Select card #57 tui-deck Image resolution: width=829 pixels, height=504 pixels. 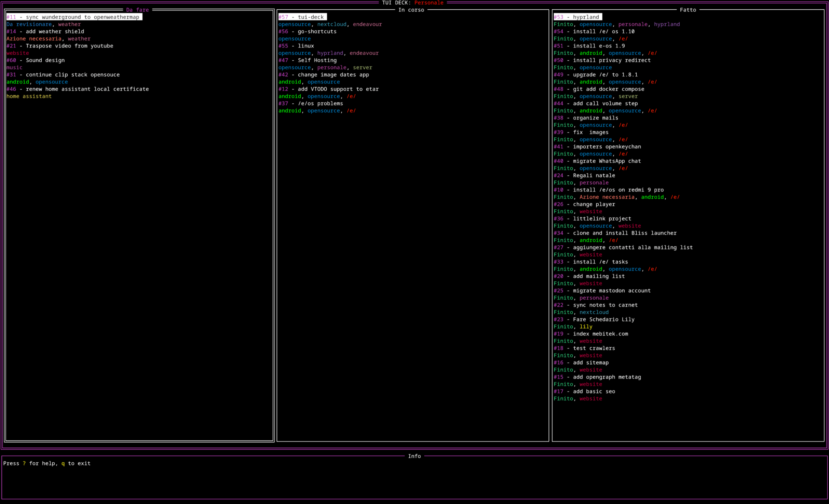[x=302, y=17]
